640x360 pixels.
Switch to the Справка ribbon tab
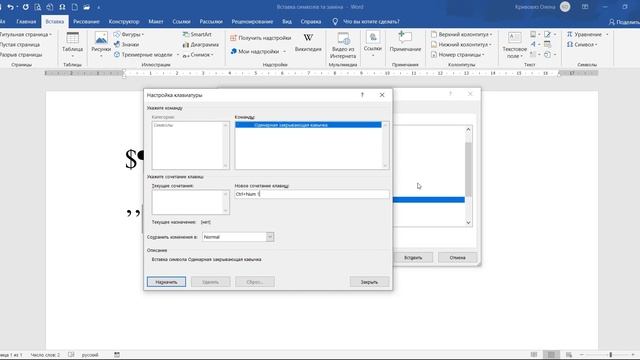[x=311, y=22]
